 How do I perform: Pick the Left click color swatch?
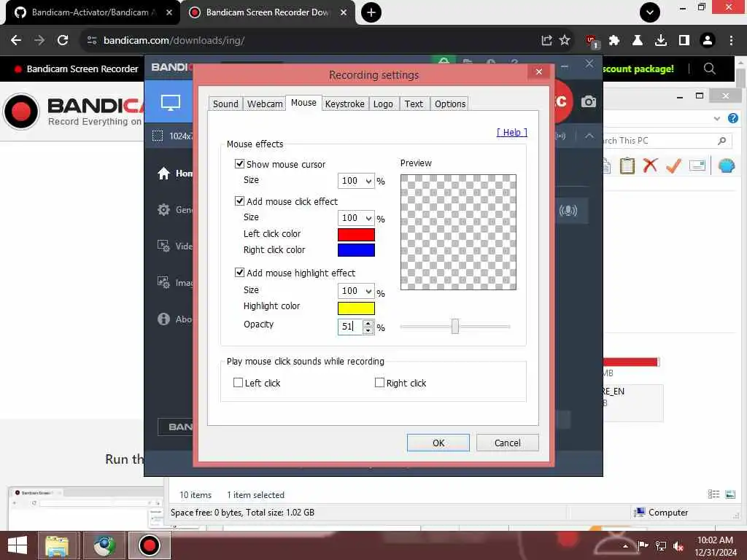(356, 234)
